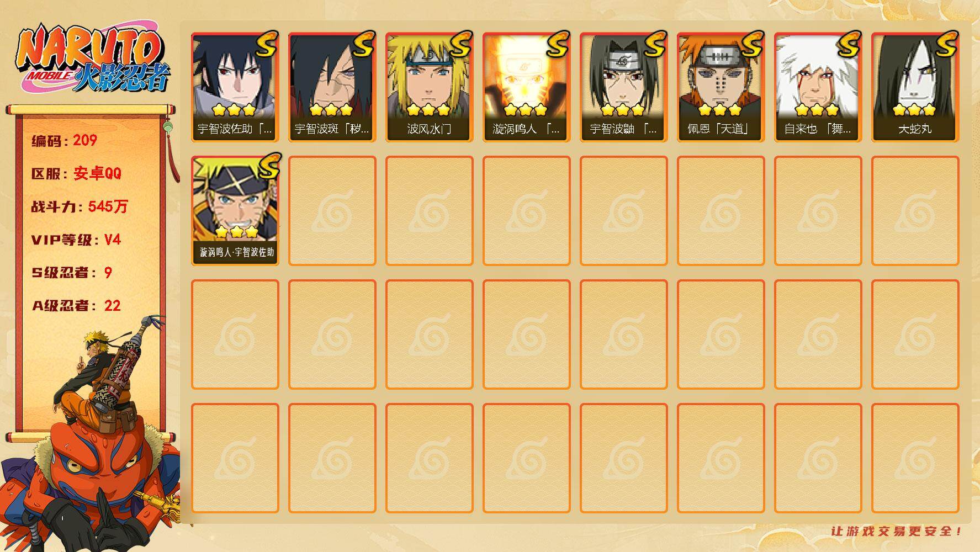Open the 波风水门 ninja card
The width and height of the screenshot is (980, 552).
pos(430,87)
